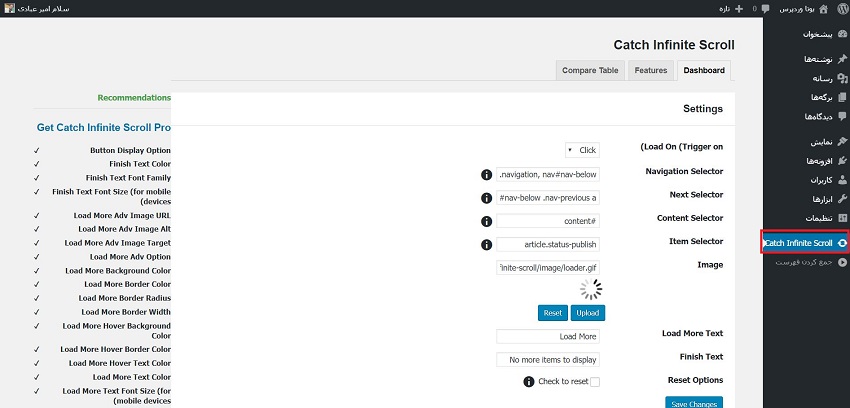The height and width of the screenshot is (408, 850).
Task: Click the Reset image button
Action: [553, 313]
